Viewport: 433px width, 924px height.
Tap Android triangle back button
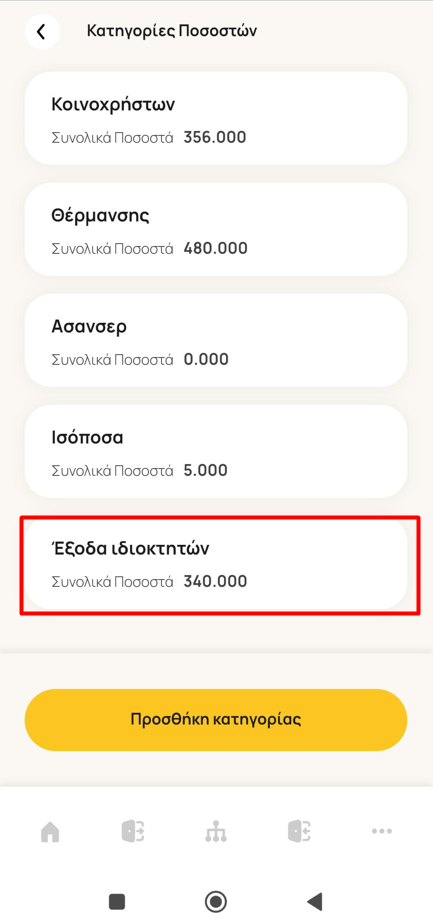coord(315,900)
